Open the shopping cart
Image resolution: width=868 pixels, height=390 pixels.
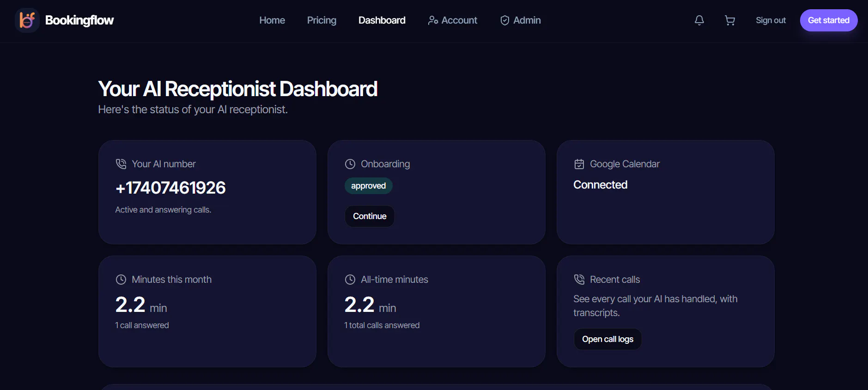(730, 20)
